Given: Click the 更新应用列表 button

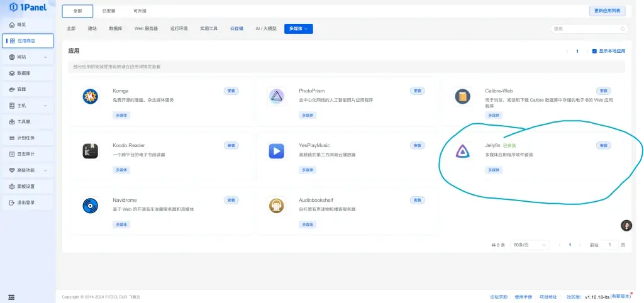Looking at the screenshot, I should (x=607, y=11).
